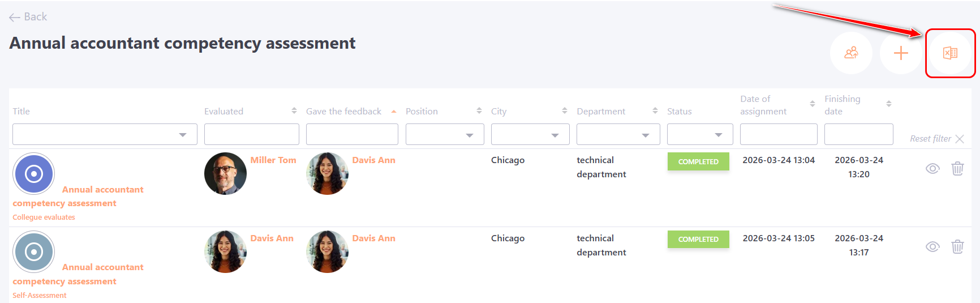Click the purple target icon of first assessment
The image size is (980, 303).
(34, 174)
